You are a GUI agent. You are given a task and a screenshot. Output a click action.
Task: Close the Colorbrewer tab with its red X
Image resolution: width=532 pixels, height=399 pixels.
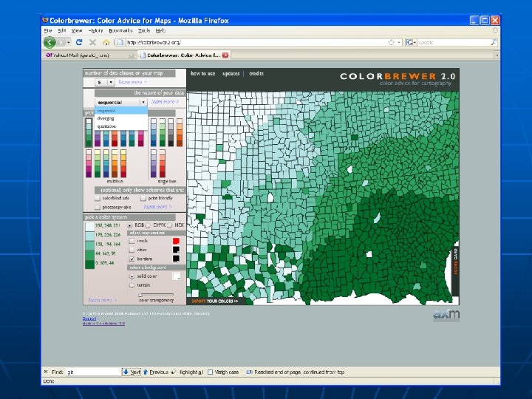tap(225, 55)
